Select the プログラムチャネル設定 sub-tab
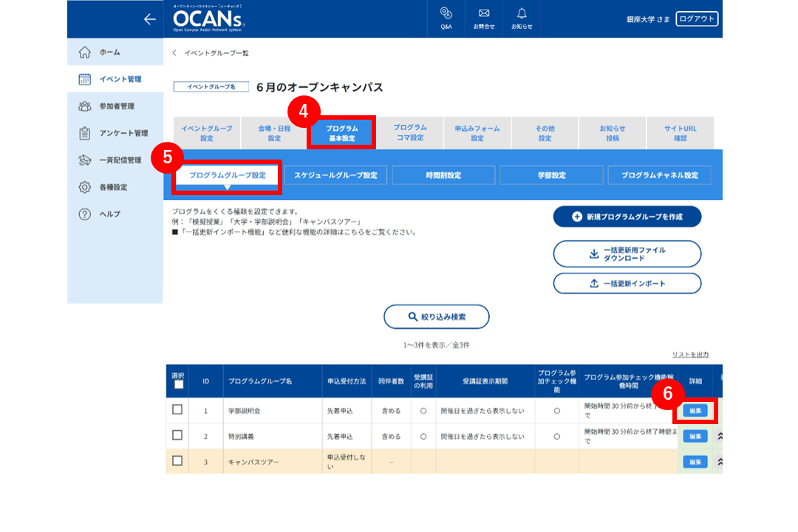 pos(660,175)
